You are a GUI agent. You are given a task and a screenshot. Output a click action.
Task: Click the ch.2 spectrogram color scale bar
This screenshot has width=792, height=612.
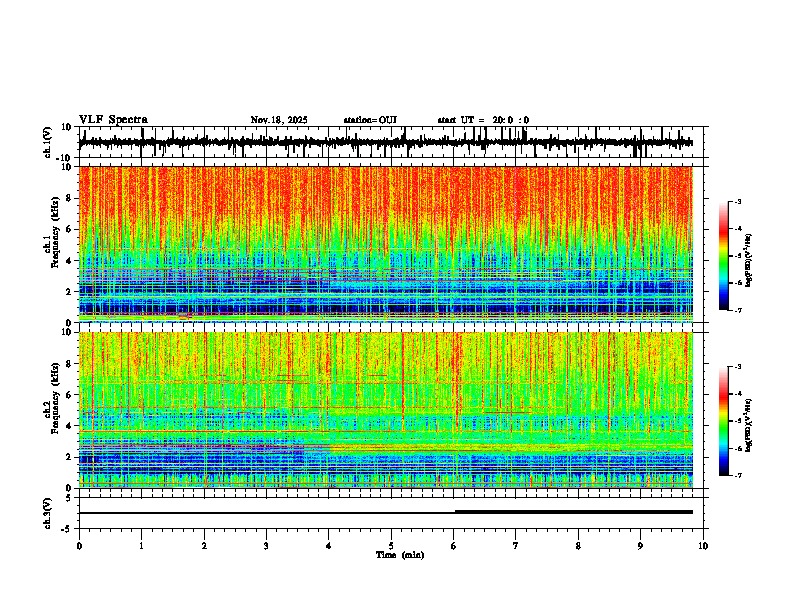pyautogui.click(x=724, y=421)
